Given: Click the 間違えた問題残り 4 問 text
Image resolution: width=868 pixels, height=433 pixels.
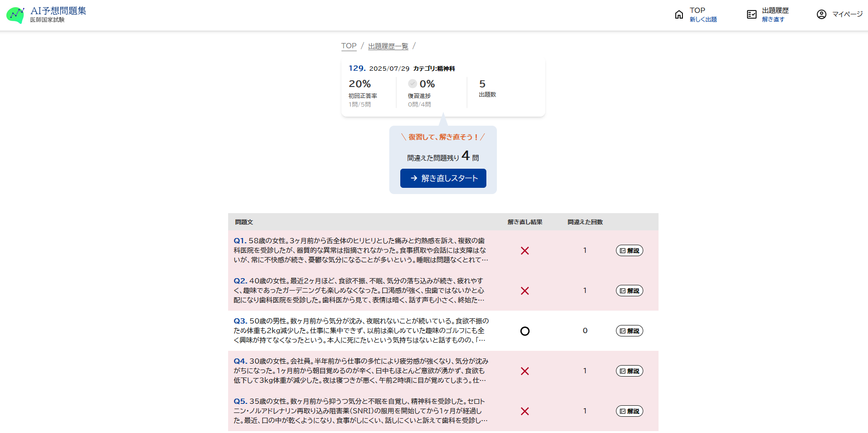Looking at the screenshot, I should pos(443,156).
